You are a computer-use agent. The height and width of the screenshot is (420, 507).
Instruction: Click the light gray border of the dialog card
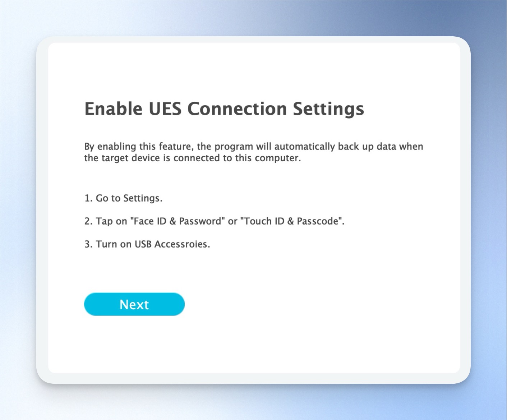tap(42, 208)
